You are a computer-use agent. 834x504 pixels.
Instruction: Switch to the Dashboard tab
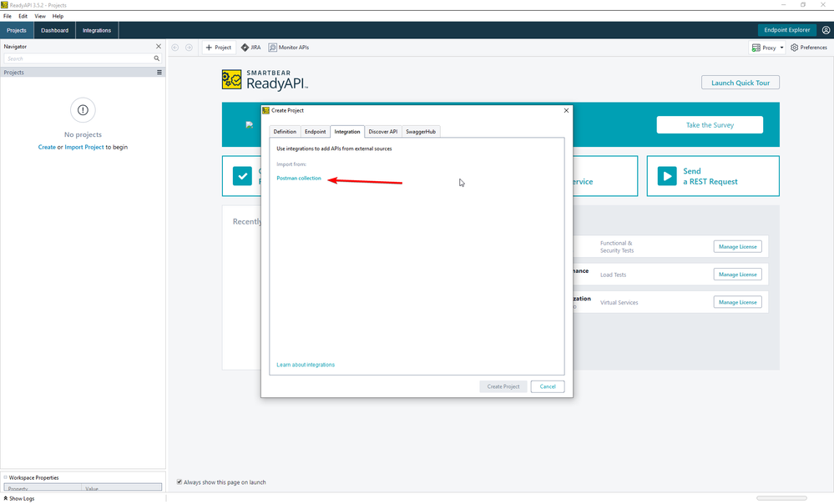coord(55,30)
